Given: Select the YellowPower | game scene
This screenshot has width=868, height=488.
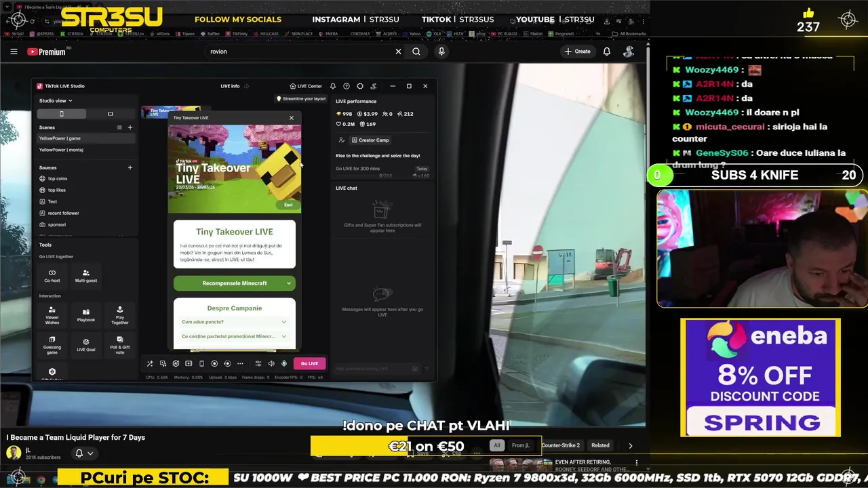Looking at the screenshot, I should tap(85, 138).
